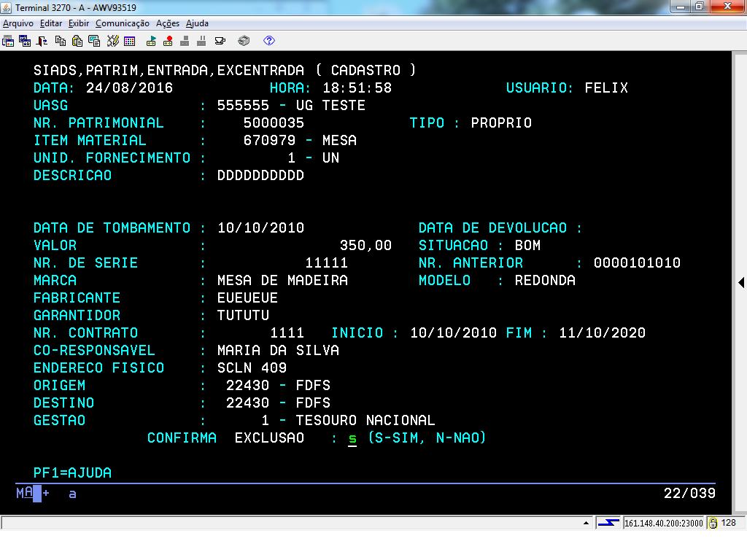Click the first toolbar icon with two stacked windows
This screenshot has width=747, height=560.
point(8,41)
